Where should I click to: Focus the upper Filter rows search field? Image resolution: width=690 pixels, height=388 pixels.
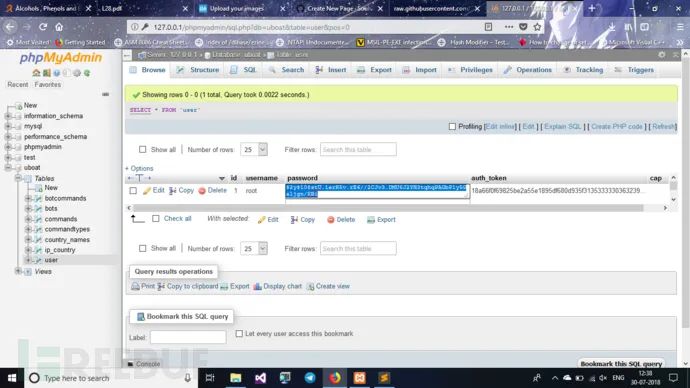pos(358,150)
